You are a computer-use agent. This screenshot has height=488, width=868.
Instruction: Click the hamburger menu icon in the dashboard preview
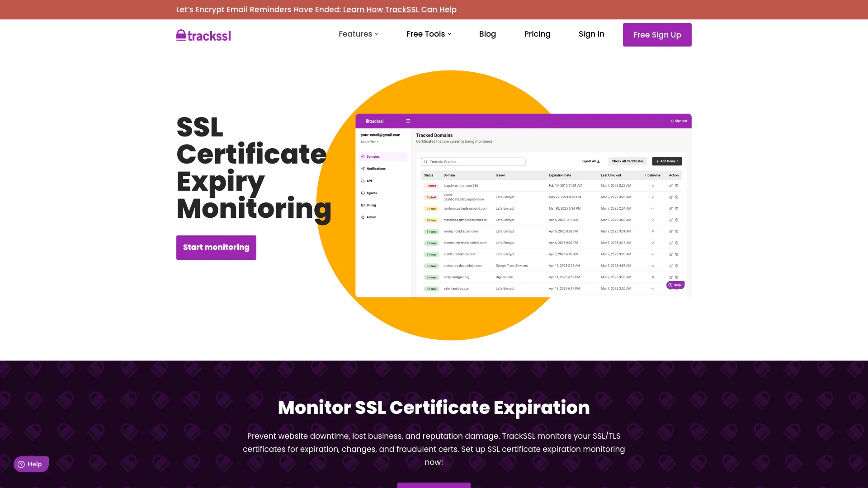[x=408, y=121]
